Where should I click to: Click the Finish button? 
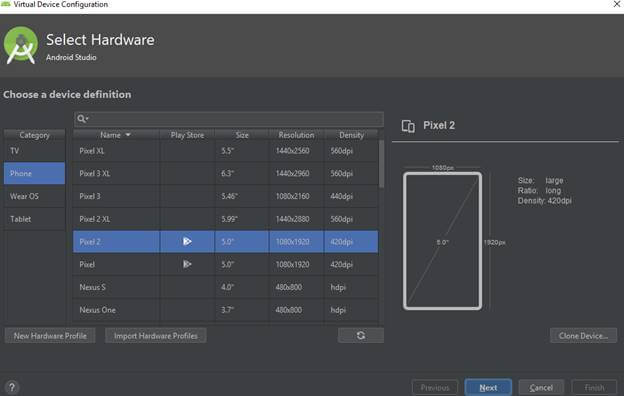[595, 387]
